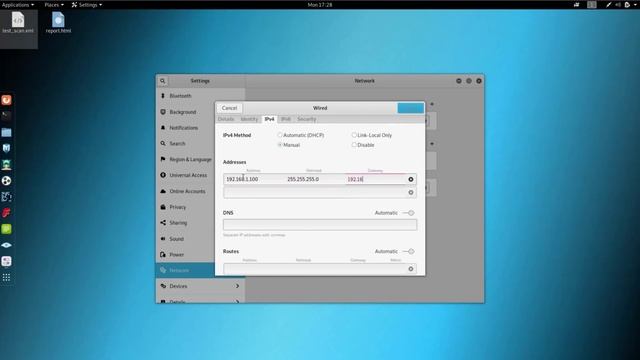Open the clock showing Mon 17:28
Image resolution: width=640 pixels, height=360 pixels.
320,5
